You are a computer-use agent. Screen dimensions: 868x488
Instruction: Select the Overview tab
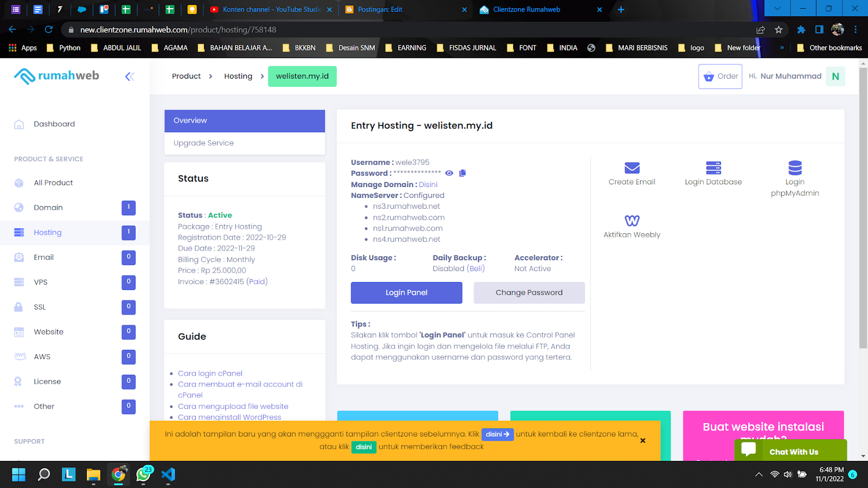(245, 121)
